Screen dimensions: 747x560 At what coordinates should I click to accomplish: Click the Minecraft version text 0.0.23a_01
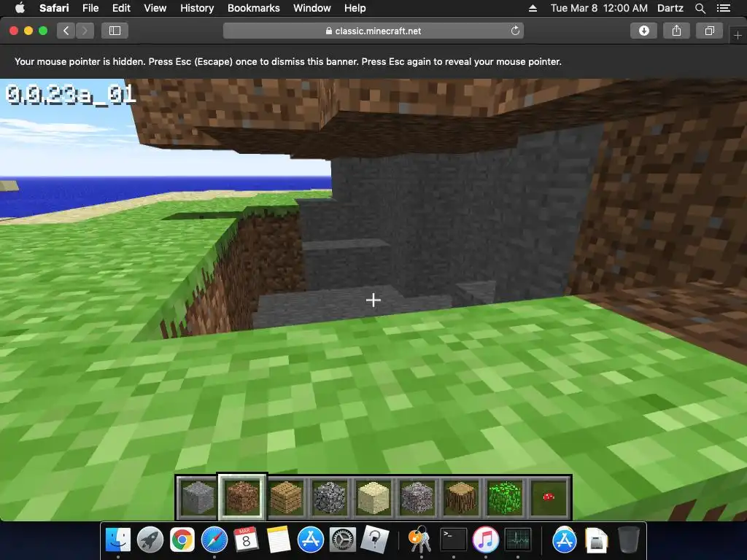click(71, 94)
